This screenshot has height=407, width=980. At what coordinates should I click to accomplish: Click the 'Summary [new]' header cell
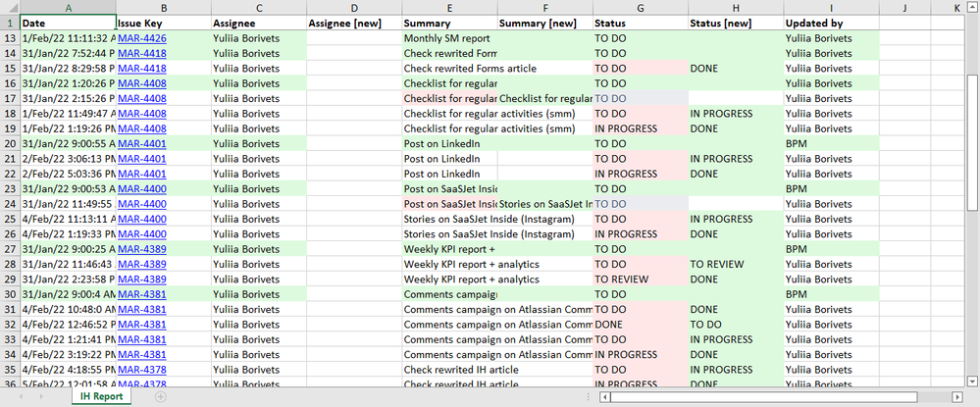(x=545, y=24)
